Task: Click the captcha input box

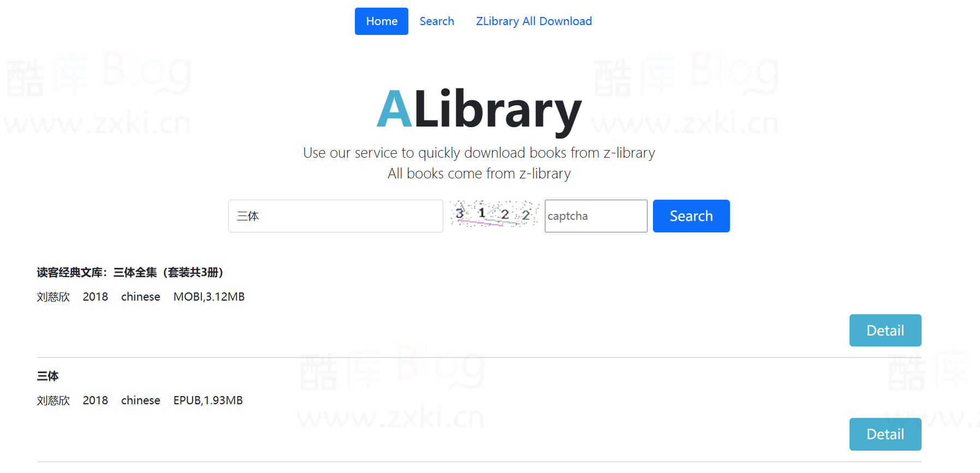Action: click(596, 216)
